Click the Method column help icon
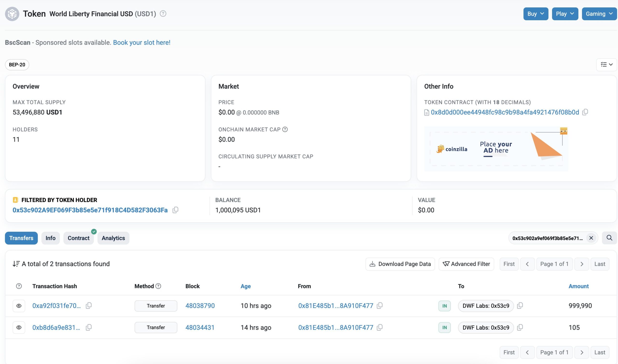The image size is (618, 364). point(158,286)
